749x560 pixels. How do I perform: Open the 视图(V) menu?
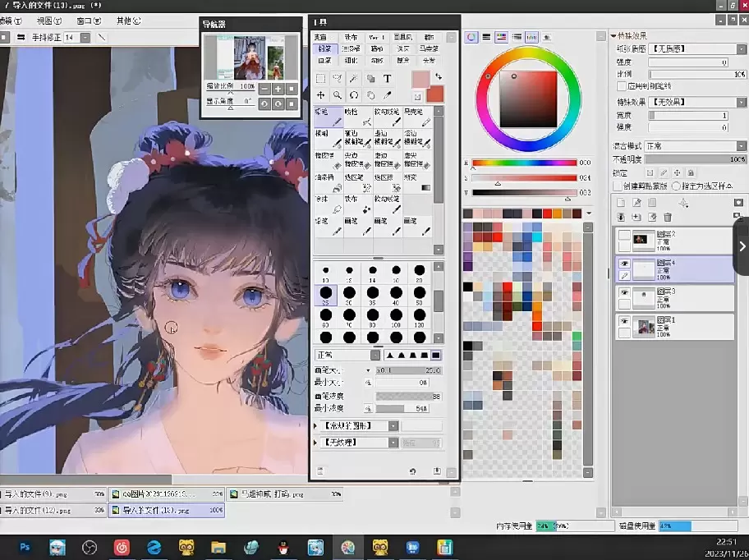pos(49,21)
